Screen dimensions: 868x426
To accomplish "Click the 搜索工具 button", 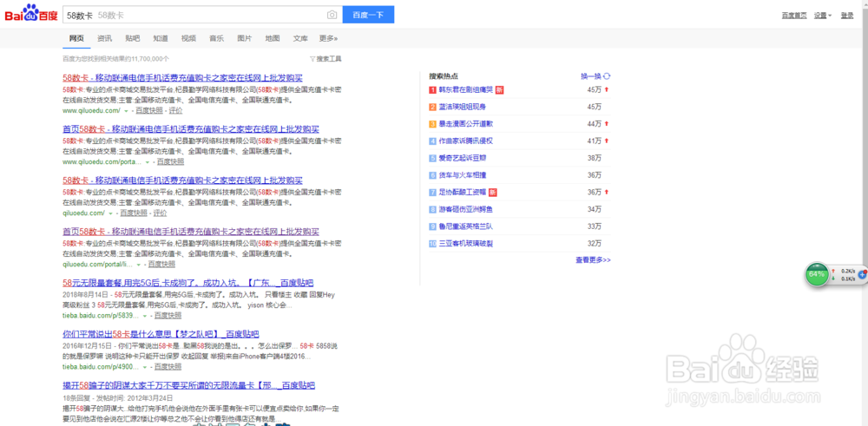I will coord(328,59).
